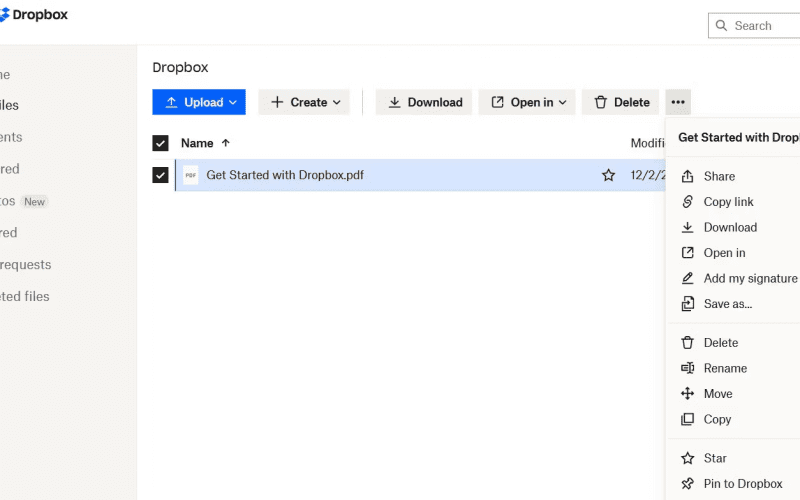The height and width of the screenshot is (500, 800).
Task: Click the search magnifier icon
Action: point(721,26)
